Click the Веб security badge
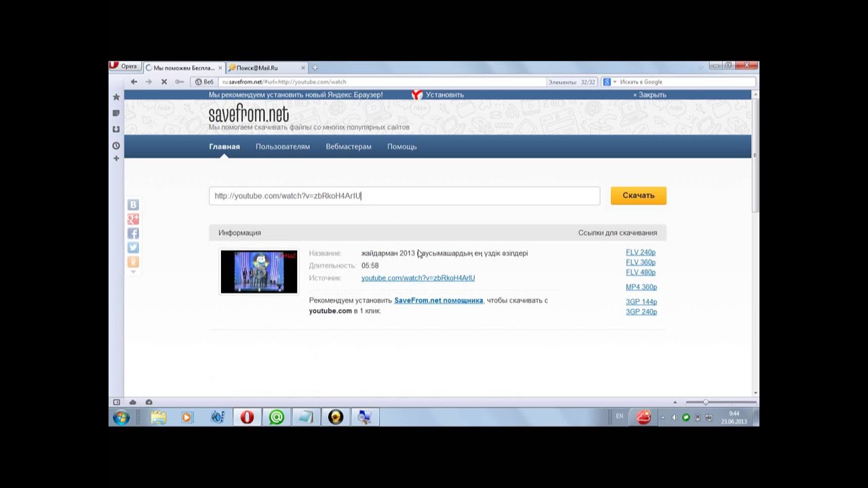The height and width of the screenshot is (488, 868). pos(204,82)
